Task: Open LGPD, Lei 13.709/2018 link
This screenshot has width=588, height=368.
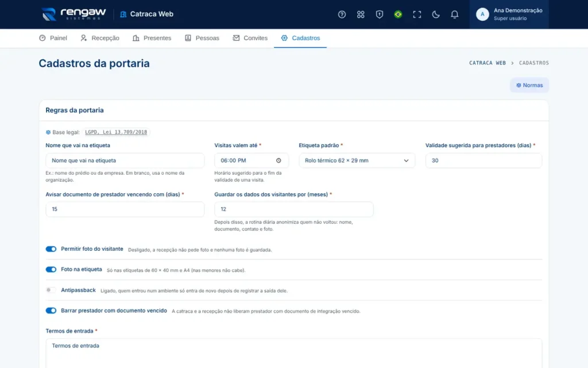Action: 116,132
